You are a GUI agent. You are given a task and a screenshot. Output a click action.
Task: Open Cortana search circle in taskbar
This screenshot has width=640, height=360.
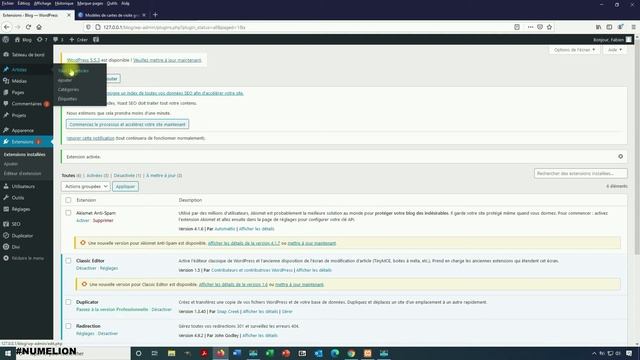click(x=138, y=353)
